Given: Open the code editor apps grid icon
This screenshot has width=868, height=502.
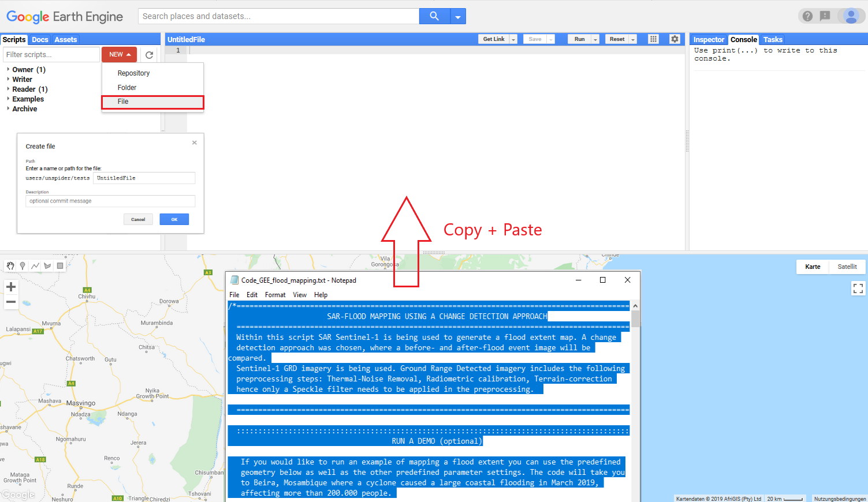Looking at the screenshot, I should click(653, 38).
